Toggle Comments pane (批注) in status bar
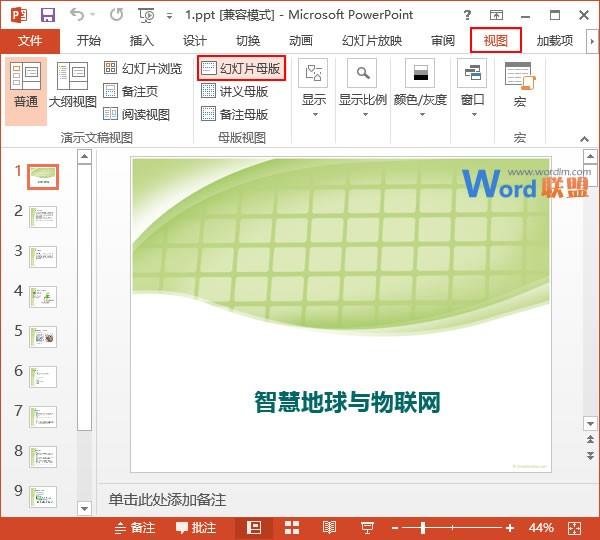This screenshot has height=540, width=600. [196, 528]
